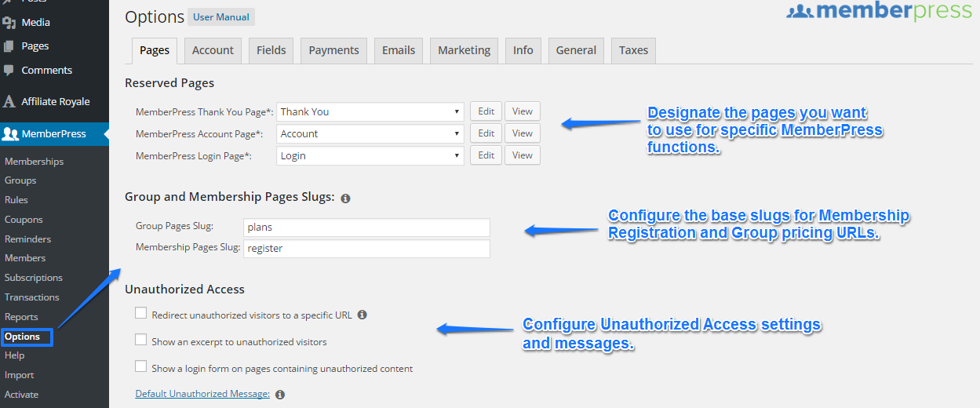The height and width of the screenshot is (408, 980).
Task: Click info icon beside Default Unauthorized Message
Action: click(x=280, y=395)
